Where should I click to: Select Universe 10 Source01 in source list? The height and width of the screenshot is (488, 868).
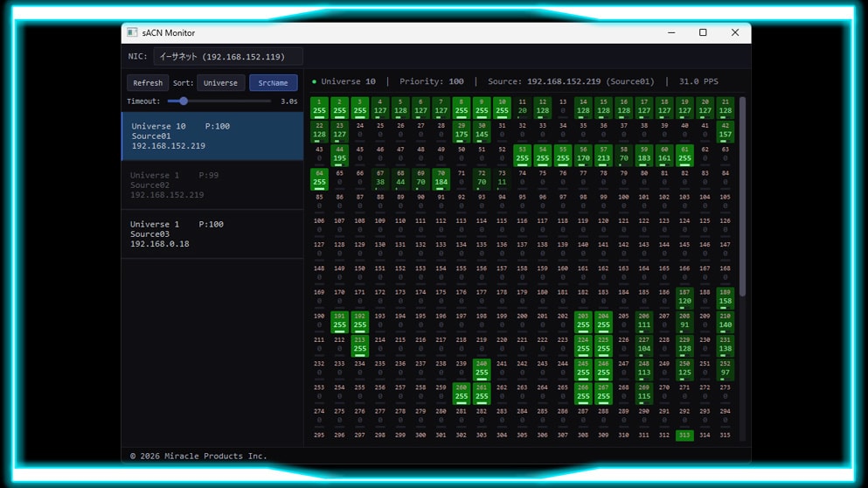click(x=212, y=136)
